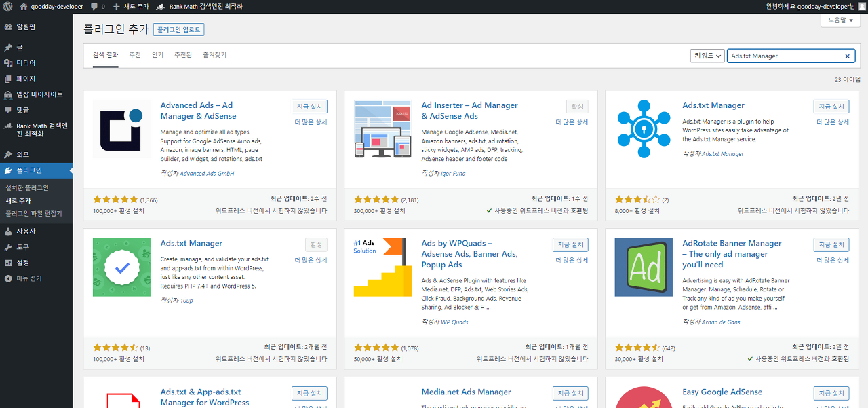View 더 많은 상세 for Ad Inserter
The height and width of the screenshot is (408, 868).
tap(572, 122)
